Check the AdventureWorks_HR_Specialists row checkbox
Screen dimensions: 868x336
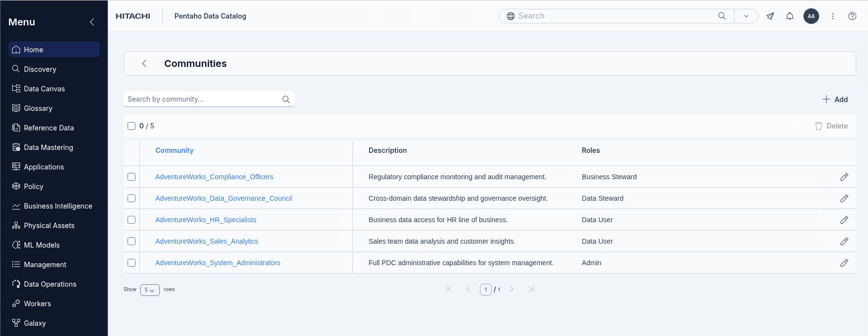pyautogui.click(x=131, y=220)
